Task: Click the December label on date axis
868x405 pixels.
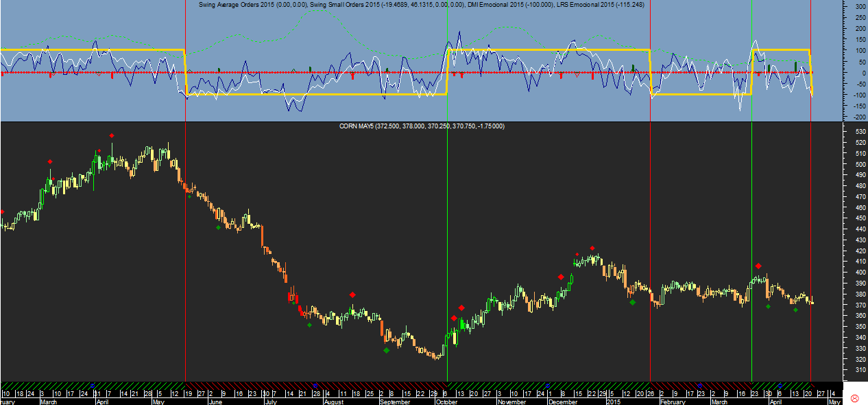Action: pos(564,402)
